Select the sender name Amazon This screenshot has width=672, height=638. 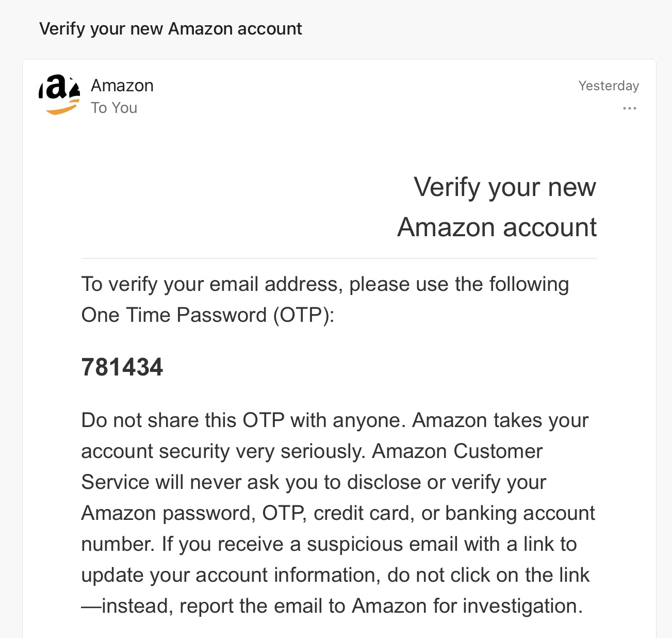[122, 85]
